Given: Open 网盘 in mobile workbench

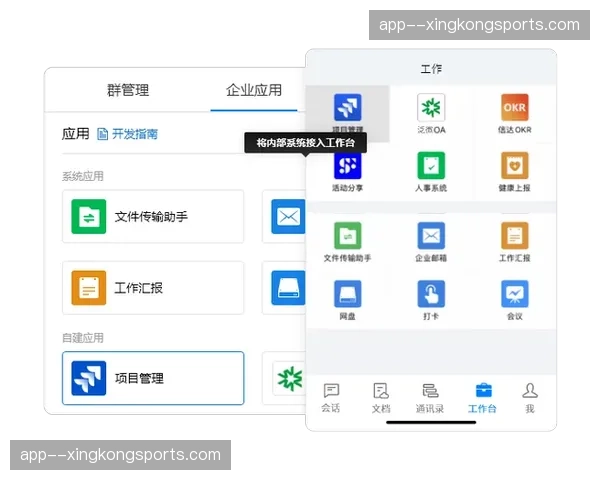Looking at the screenshot, I should tap(347, 300).
